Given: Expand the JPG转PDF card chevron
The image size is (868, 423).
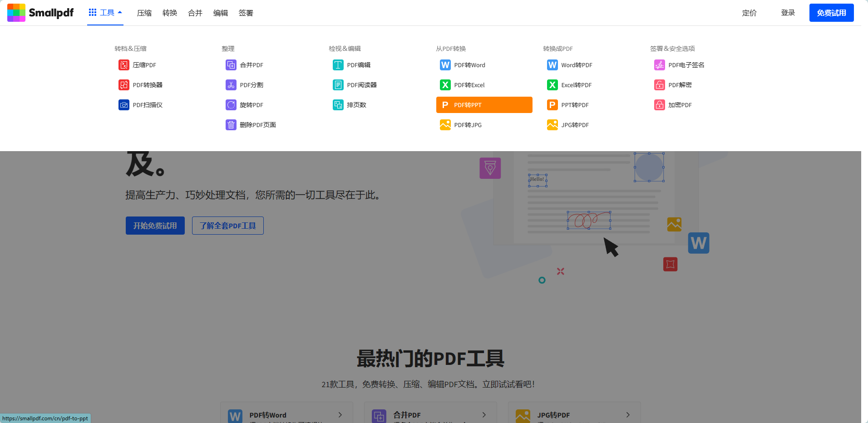Looking at the screenshot, I should [x=628, y=415].
